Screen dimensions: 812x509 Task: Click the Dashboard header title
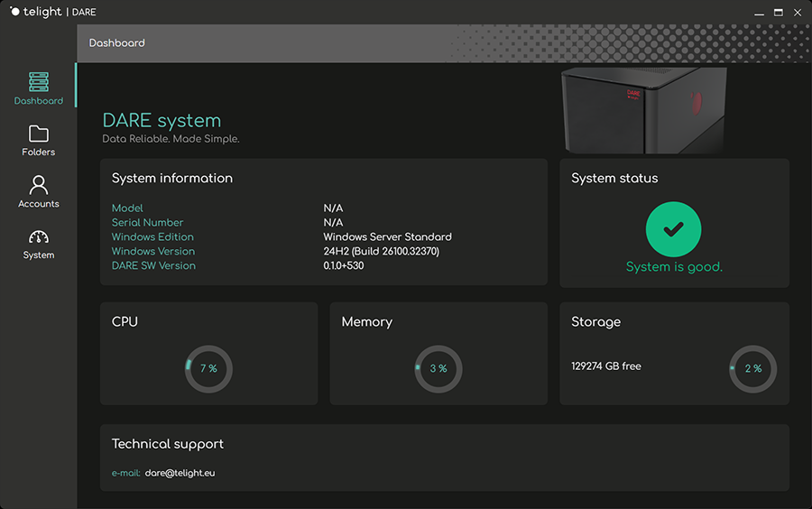click(x=116, y=43)
